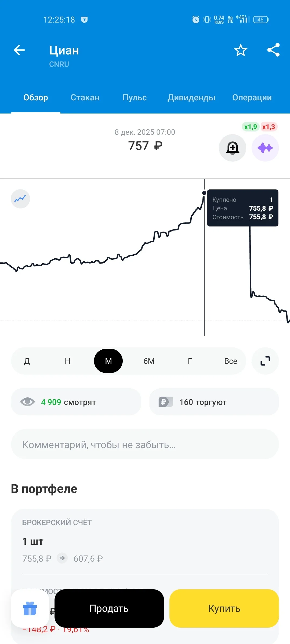Tap the share icon in header
The width and height of the screenshot is (290, 644).
[x=273, y=50]
